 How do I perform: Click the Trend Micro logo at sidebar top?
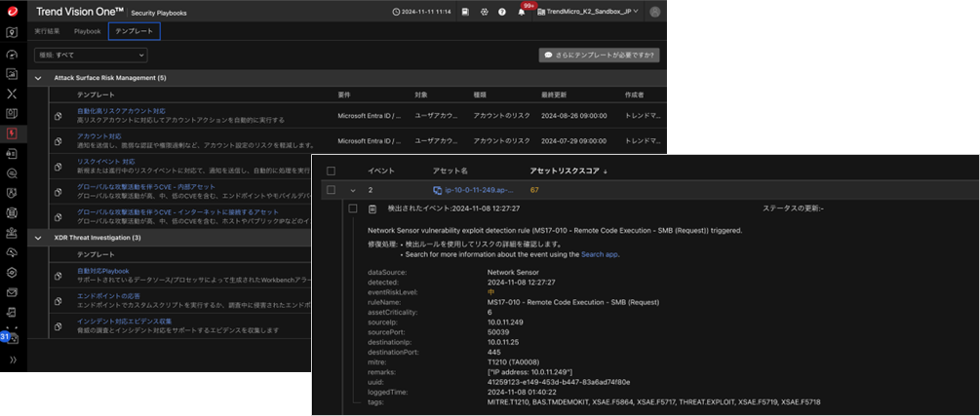(x=12, y=11)
